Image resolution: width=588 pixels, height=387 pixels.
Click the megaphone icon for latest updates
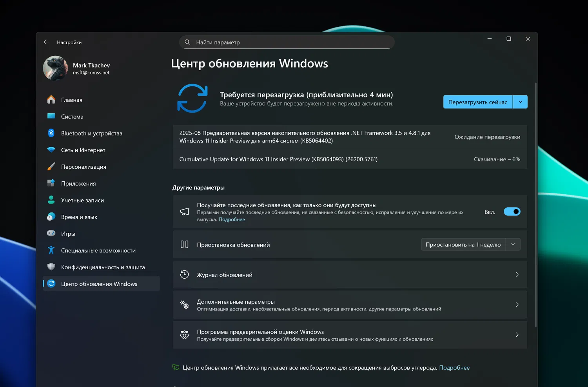point(185,212)
